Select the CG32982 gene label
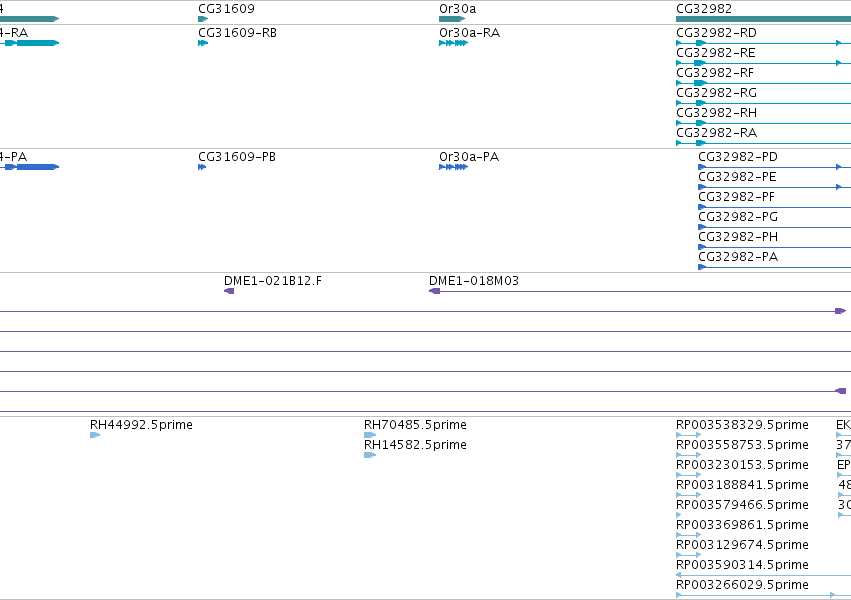Image resolution: width=851 pixels, height=600 pixels. 704,9
